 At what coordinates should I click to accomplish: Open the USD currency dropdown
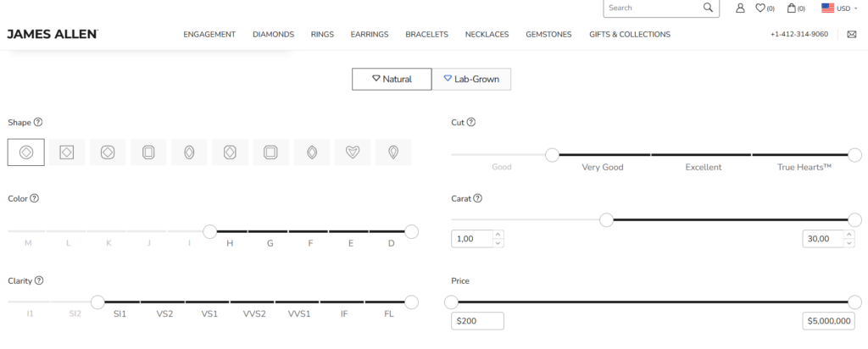(x=836, y=8)
